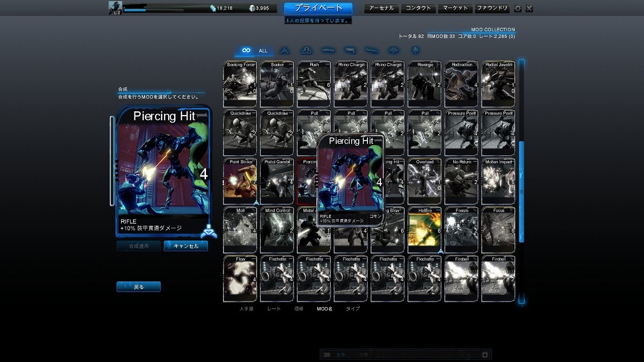Viewport: 644px width, 362px height.
Task: Select the Hellfire mod card
Action: pos(425,230)
